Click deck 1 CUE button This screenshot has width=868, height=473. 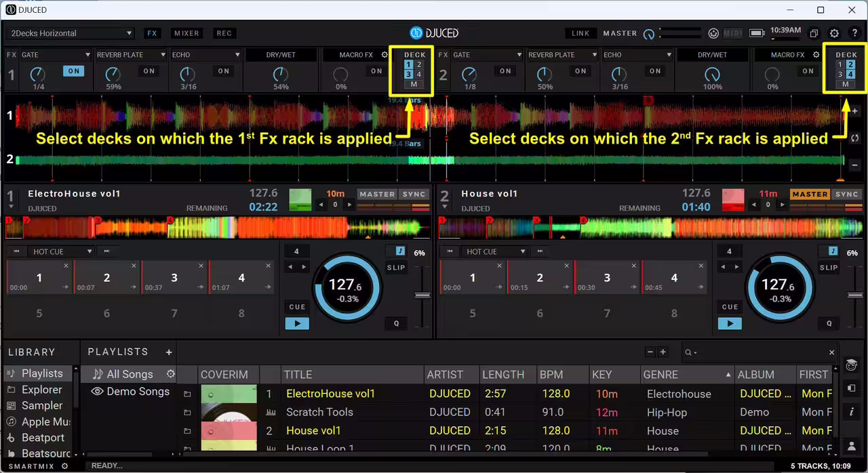pyautogui.click(x=297, y=307)
